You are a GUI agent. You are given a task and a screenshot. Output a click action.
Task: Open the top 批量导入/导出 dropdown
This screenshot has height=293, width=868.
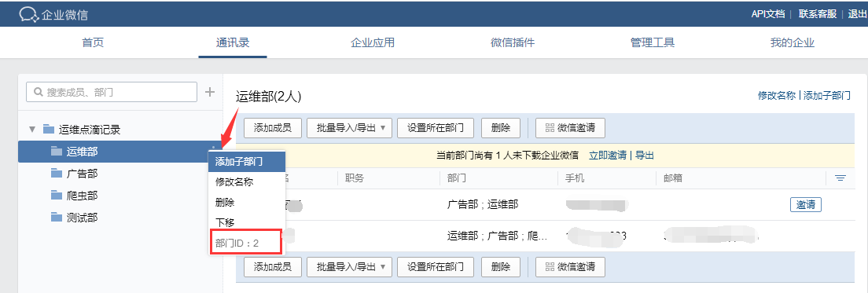click(349, 128)
